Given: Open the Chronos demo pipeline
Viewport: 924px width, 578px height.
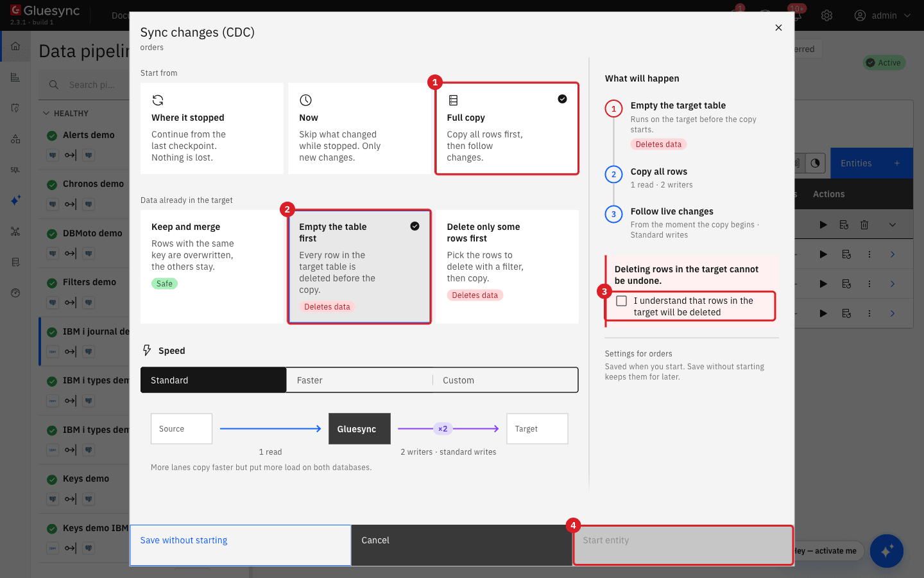Looking at the screenshot, I should 93,184.
